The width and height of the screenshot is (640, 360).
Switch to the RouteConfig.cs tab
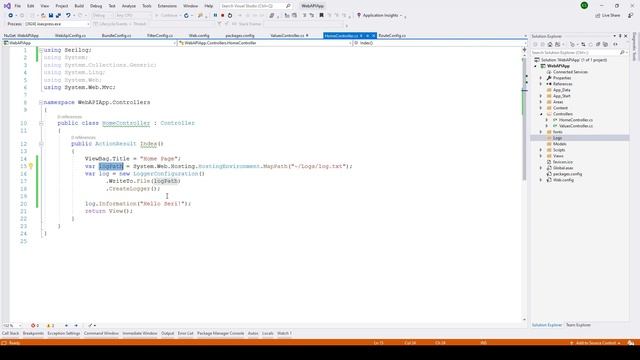click(x=392, y=36)
